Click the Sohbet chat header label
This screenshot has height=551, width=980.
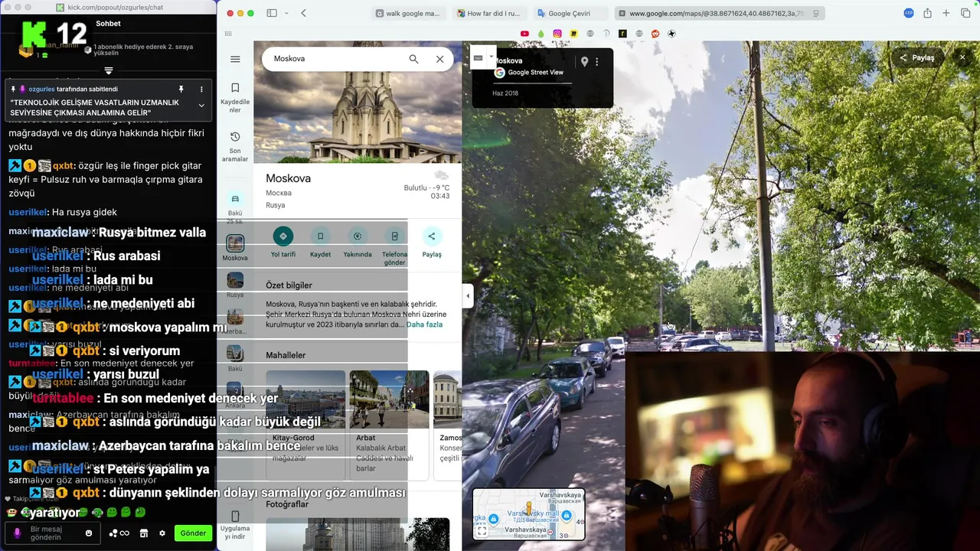tap(109, 24)
